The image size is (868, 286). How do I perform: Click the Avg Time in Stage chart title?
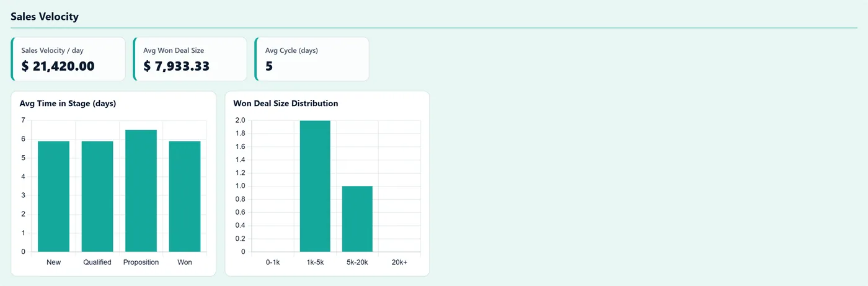point(68,104)
